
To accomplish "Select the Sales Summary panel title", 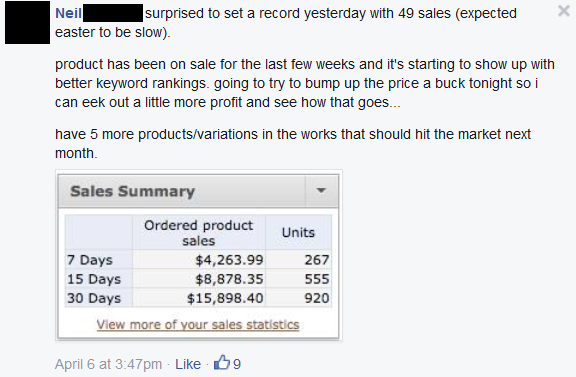I will (x=132, y=191).
